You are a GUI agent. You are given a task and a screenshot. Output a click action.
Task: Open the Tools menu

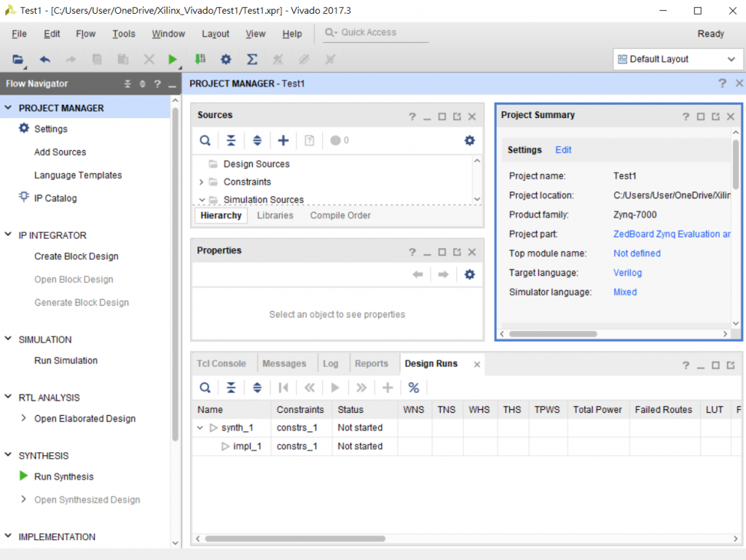pyautogui.click(x=124, y=33)
